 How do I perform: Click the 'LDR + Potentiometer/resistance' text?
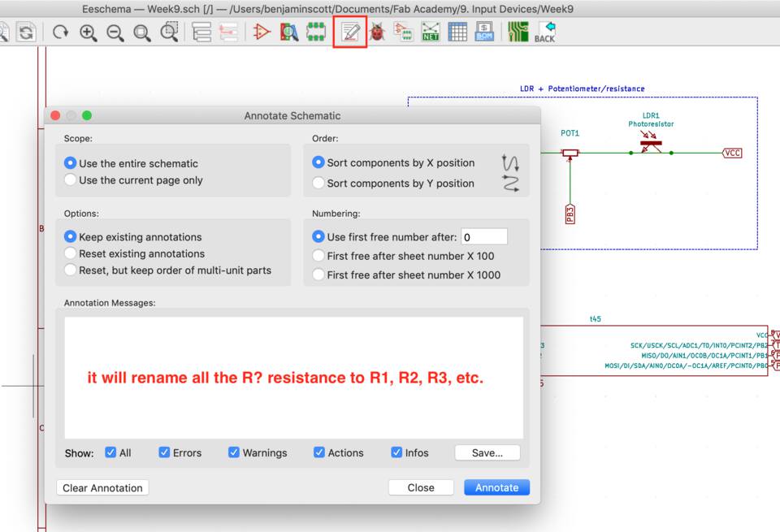point(582,89)
